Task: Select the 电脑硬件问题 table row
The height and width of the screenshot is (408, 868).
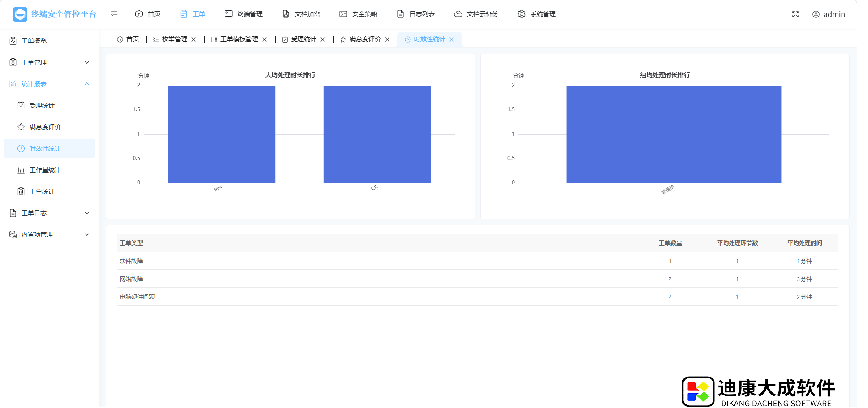Action: click(x=478, y=297)
